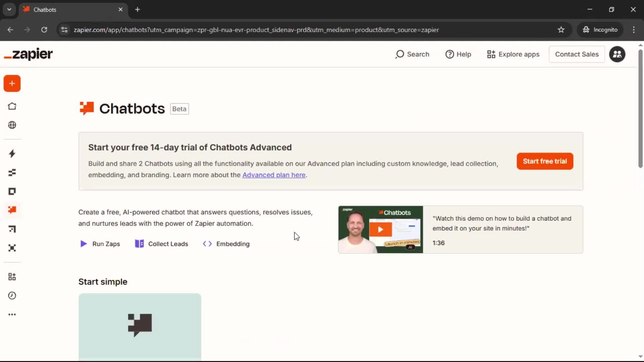Open a new browser tab
This screenshot has height=362, width=644.
pyautogui.click(x=138, y=9)
